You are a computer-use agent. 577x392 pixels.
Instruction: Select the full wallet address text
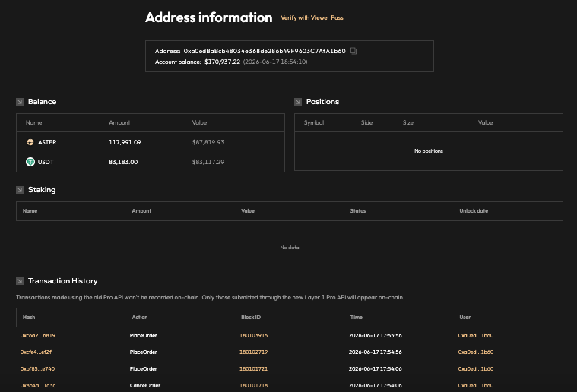coord(265,51)
